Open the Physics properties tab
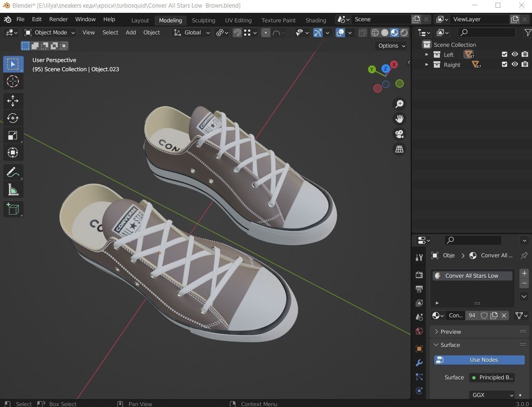Viewport: 532px width, 407px height. click(419, 391)
